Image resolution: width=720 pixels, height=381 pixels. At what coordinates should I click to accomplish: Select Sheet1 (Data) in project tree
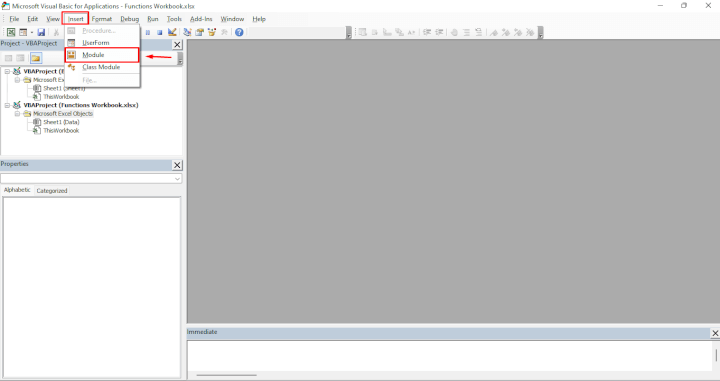[x=61, y=122]
